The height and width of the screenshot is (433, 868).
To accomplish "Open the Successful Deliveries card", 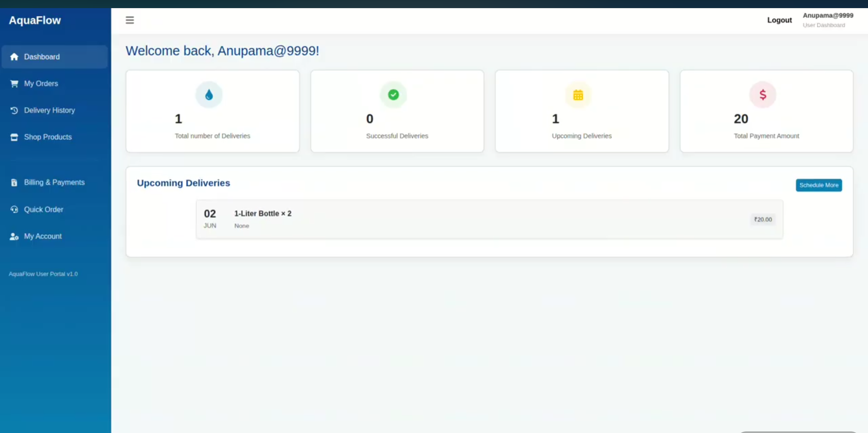I will [397, 111].
